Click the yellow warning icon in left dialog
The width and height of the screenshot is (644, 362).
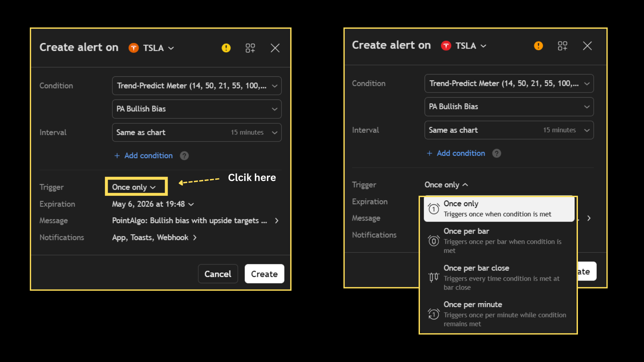pyautogui.click(x=226, y=48)
